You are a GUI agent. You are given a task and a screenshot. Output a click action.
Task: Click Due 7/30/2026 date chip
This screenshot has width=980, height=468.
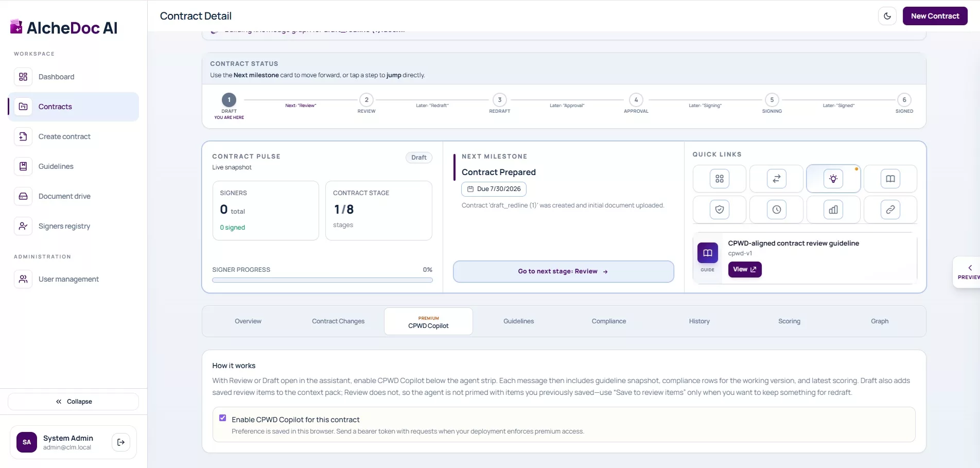pyautogui.click(x=494, y=189)
